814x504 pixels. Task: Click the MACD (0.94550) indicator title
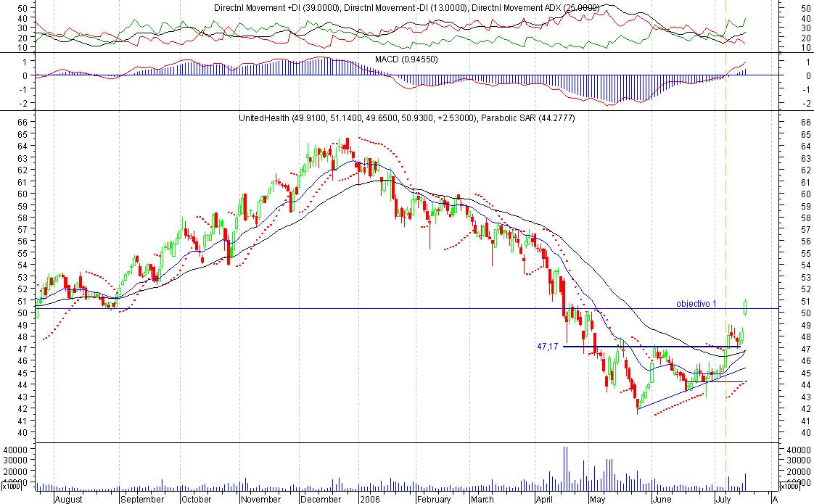click(x=406, y=59)
